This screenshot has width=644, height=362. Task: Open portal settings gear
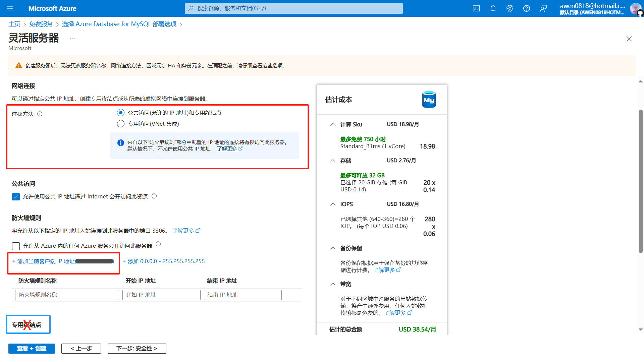pyautogui.click(x=510, y=8)
